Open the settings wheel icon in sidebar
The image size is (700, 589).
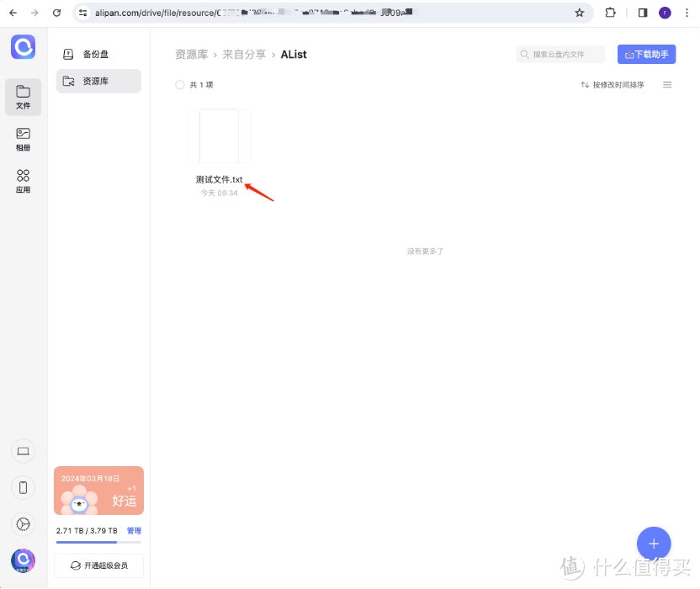pyautogui.click(x=24, y=524)
